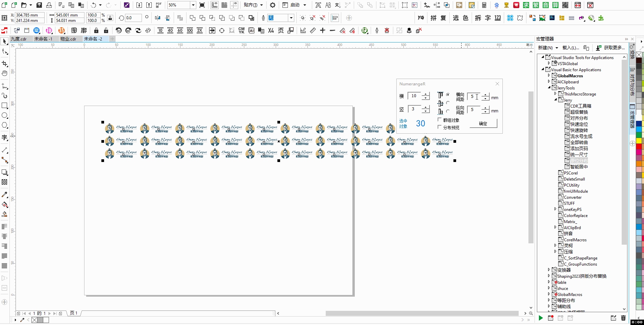The image size is (644, 325).
Task: Click the horizontal canvas scrollbar
Action: (x=422, y=313)
